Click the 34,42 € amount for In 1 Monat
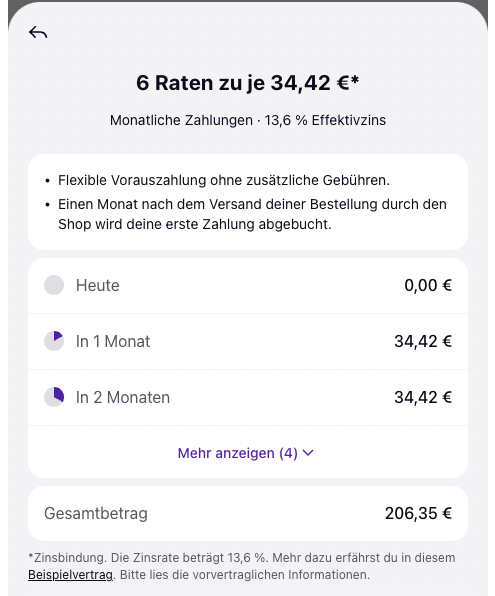Viewport: 495px width, 596px height. pyautogui.click(x=423, y=341)
